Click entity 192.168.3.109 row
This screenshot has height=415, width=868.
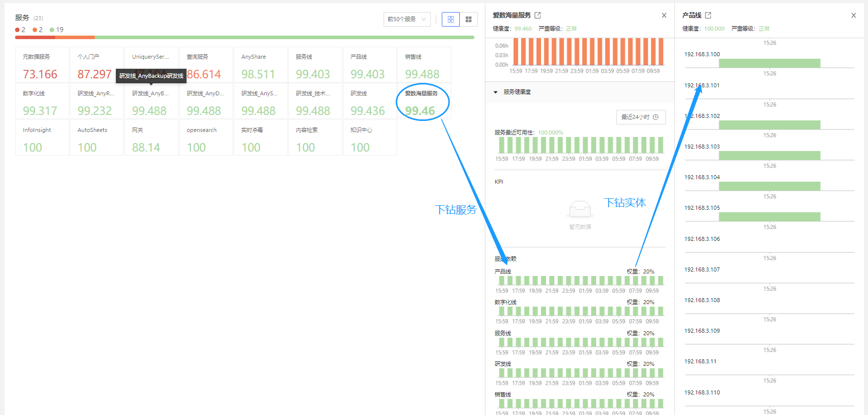click(x=702, y=331)
